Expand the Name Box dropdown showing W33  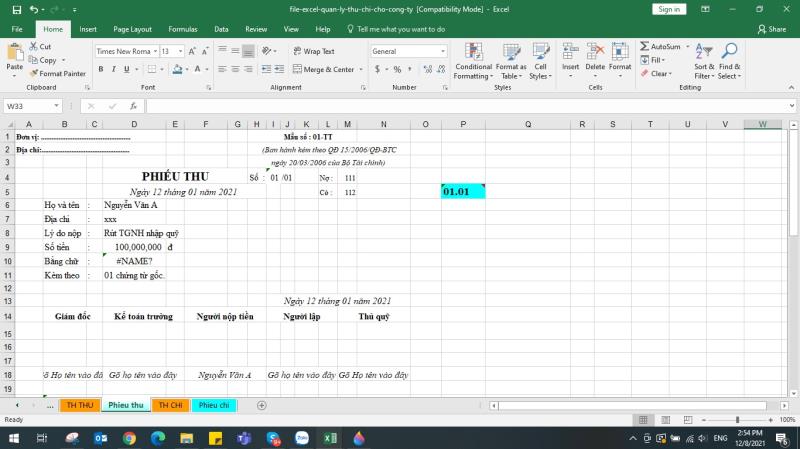tap(57, 106)
